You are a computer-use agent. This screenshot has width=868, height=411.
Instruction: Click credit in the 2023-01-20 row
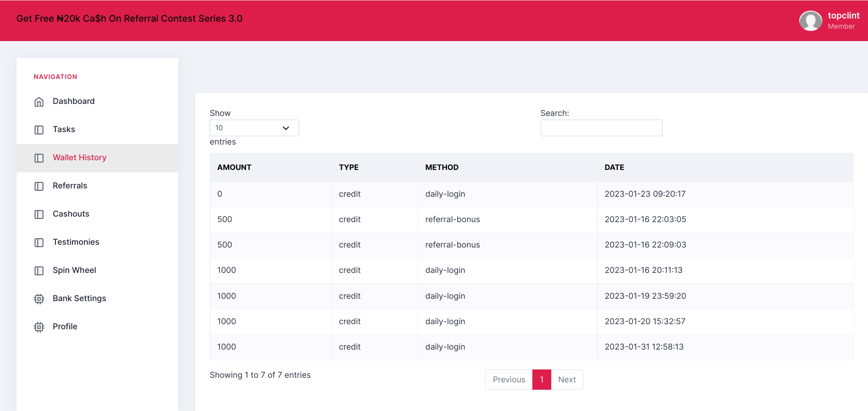(x=350, y=321)
